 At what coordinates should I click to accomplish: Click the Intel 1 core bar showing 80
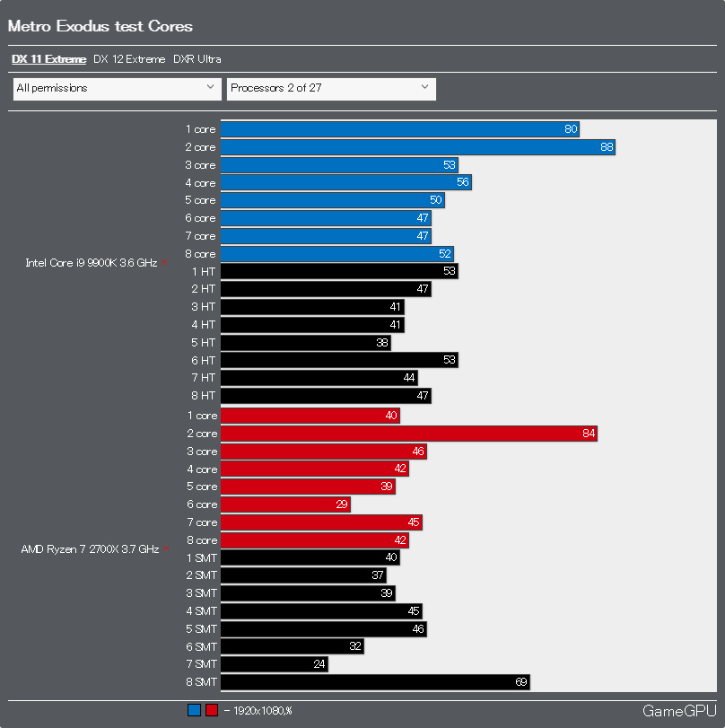point(399,129)
